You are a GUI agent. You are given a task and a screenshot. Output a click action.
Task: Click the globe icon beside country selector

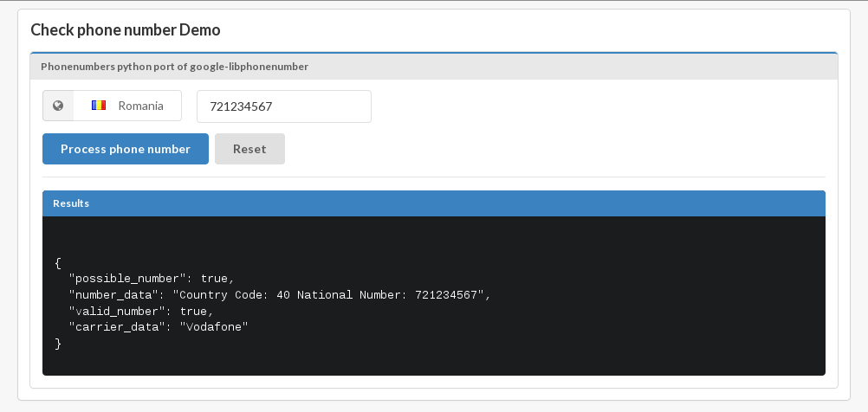point(58,106)
